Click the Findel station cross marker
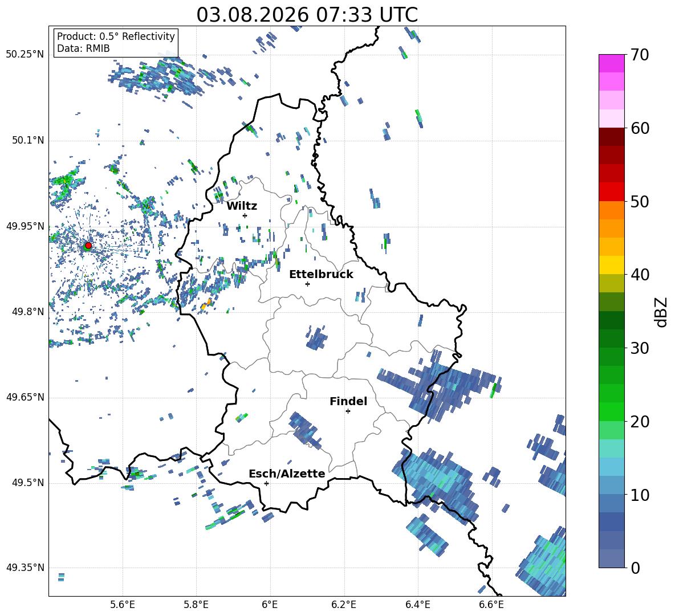 coord(348,411)
